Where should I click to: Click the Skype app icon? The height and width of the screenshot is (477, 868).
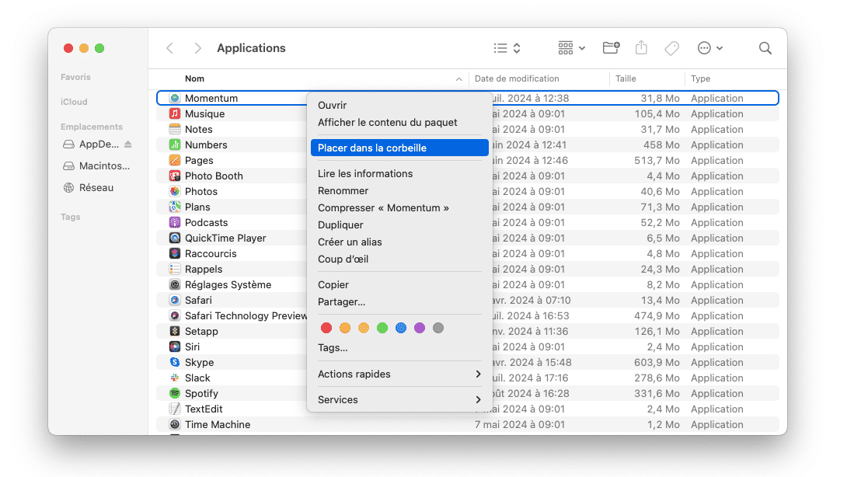175,363
